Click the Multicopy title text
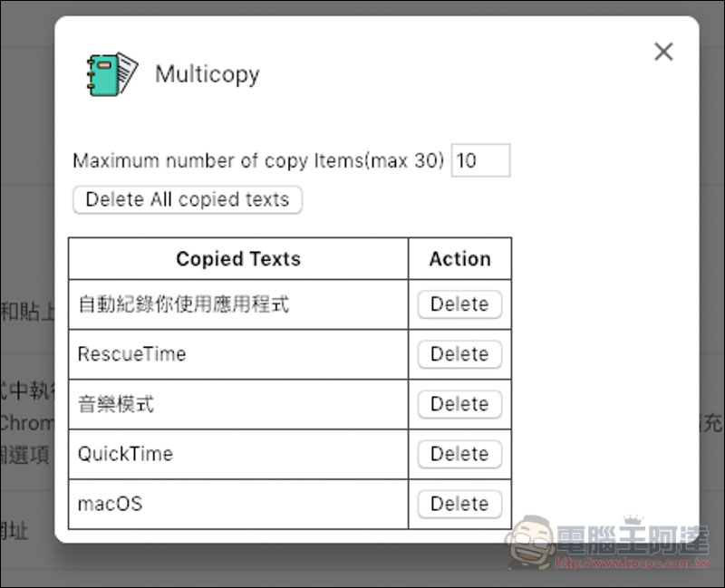The height and width of the screenshot is (588, 725). point(208,74)
